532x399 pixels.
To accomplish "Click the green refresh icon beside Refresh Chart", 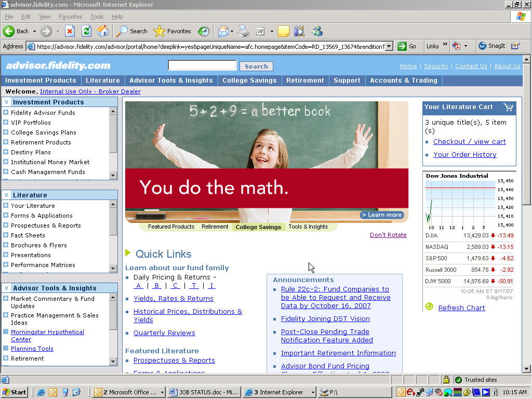I will [430, 307].
